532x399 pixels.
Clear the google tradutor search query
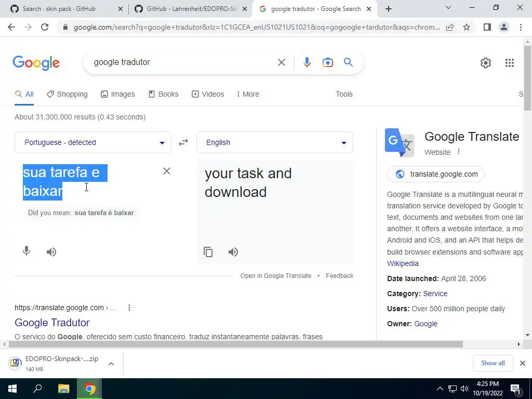[281, 62]
